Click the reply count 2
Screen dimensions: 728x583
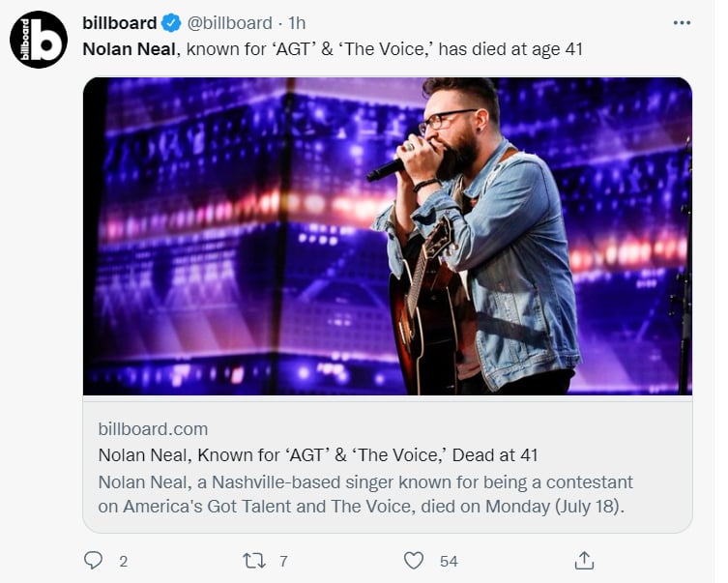point(123,562)
